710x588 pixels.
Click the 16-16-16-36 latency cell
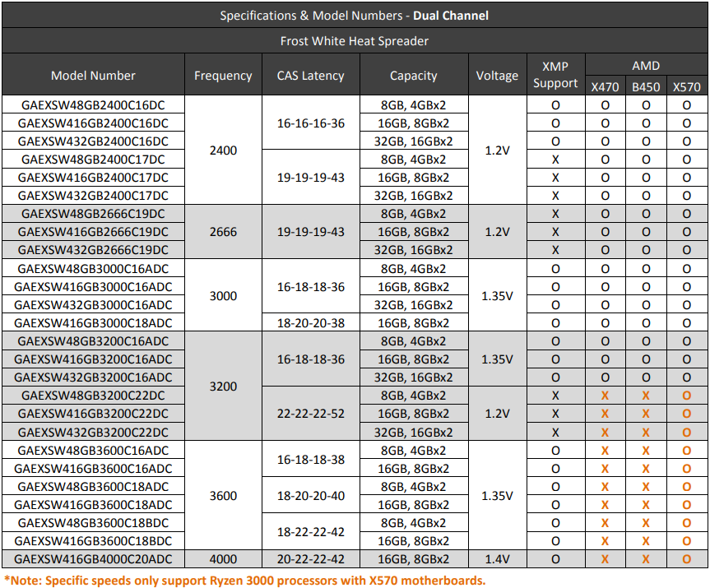(311, 123)
